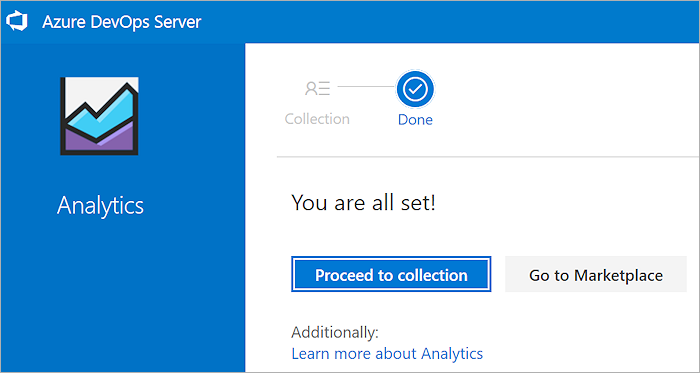Click the Done checkmark circle icon
This screenshot has height=373, width=700.
click(415, 89)
